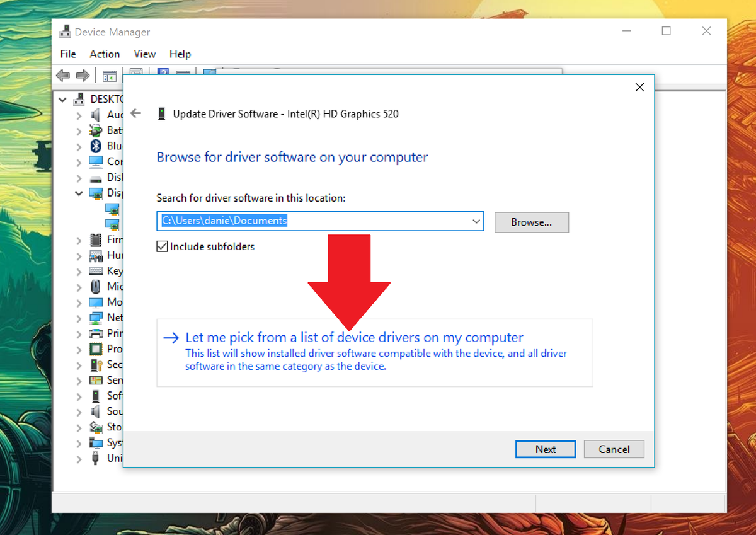Click the Next button
Viewport: 756px width, 535px height.
pyautogui.click(x=545, y=449)
